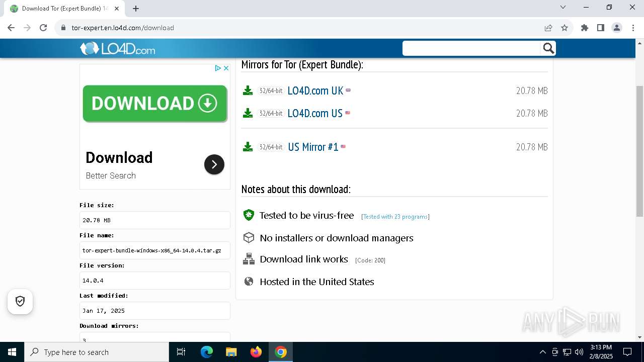Open notification center
644x362 pixels.
[627, 352]
